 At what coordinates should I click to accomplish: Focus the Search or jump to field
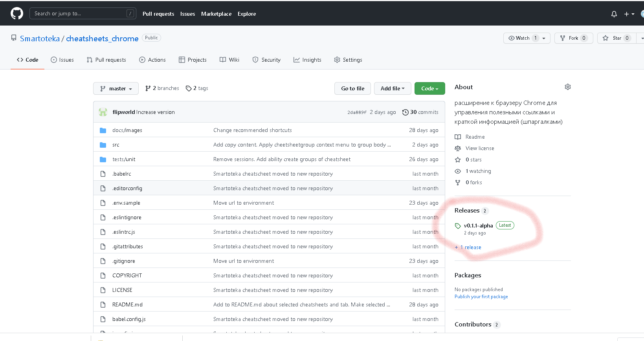pyautogui.click(x=83, y=13)
